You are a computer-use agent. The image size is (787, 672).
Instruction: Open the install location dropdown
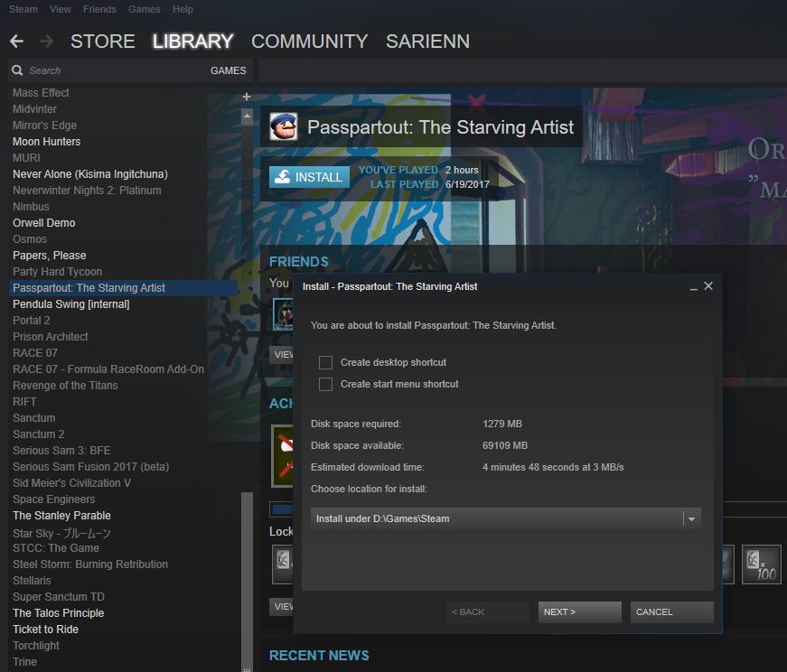click(x=506, y=518)
